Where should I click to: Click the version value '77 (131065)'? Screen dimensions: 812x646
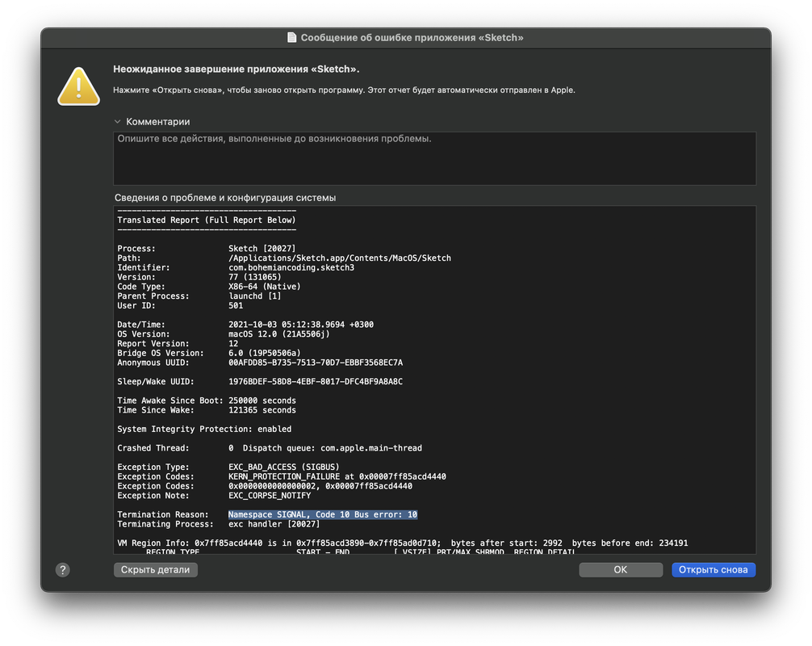(x=255, y=277)
